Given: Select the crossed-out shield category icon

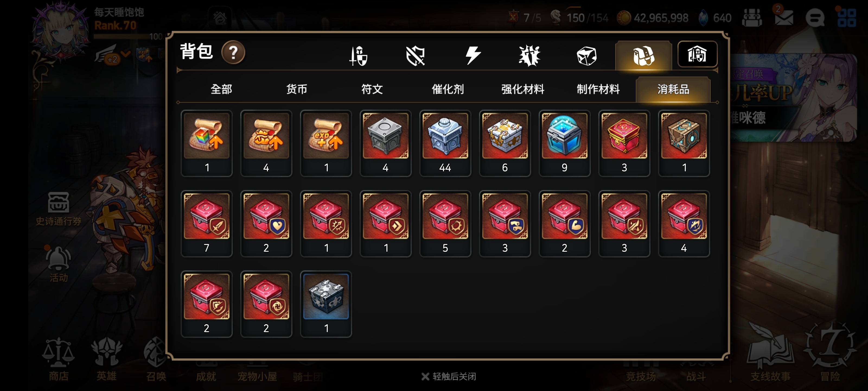Looking at the screenshot, I should coord(415,56).
